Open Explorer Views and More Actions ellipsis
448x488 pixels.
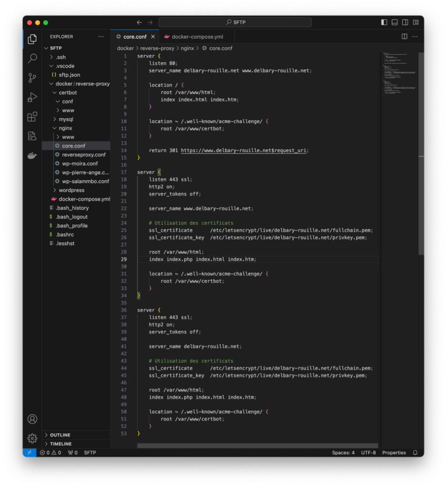tap(101, 36)
